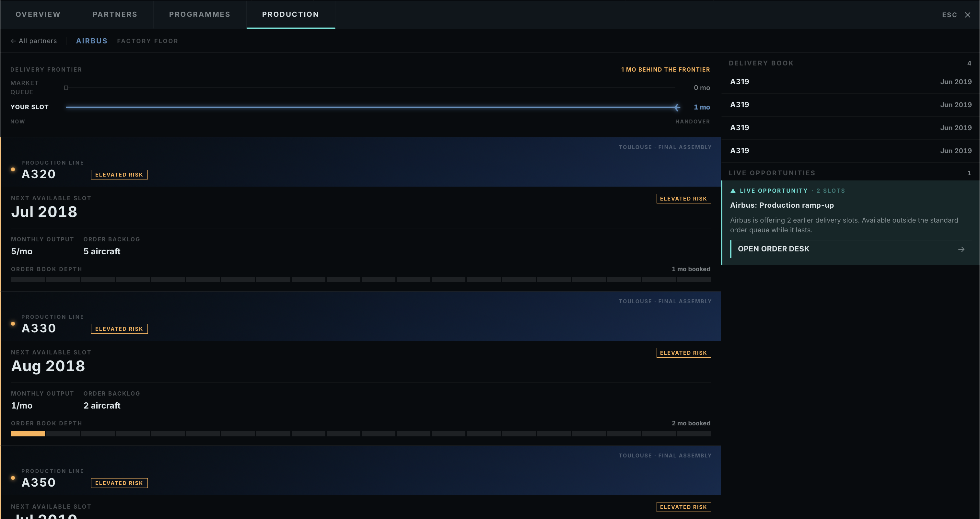The height and width of the screenshot is (519, 980).
Task: Click the A330 order book depth bar
Action: [361, 434]
